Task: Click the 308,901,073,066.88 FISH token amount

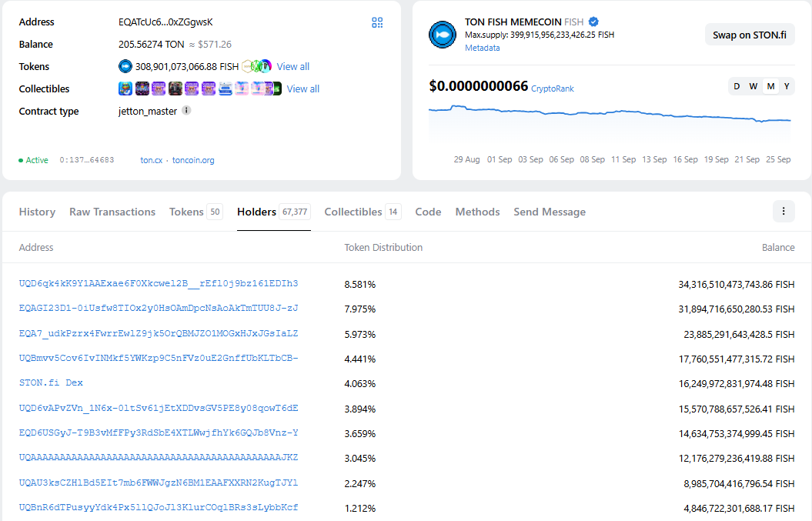Action: point(187,66)
